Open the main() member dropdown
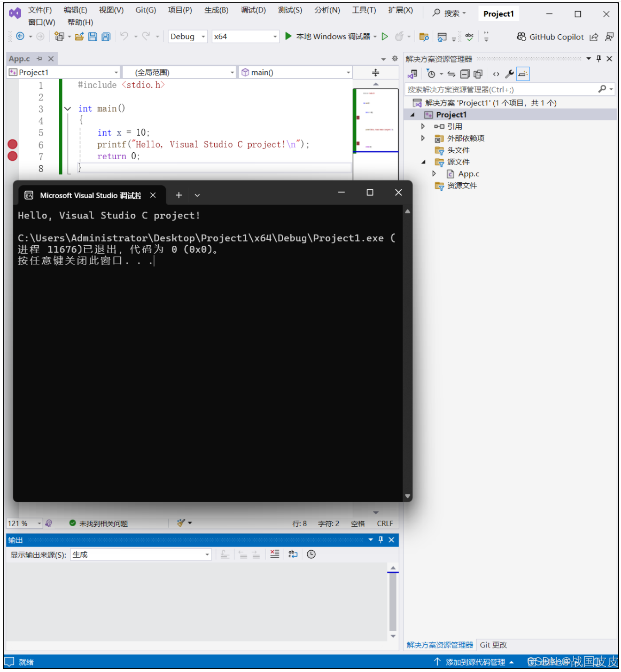Viewport: 621px width, 672px height. tap(295, 72)
